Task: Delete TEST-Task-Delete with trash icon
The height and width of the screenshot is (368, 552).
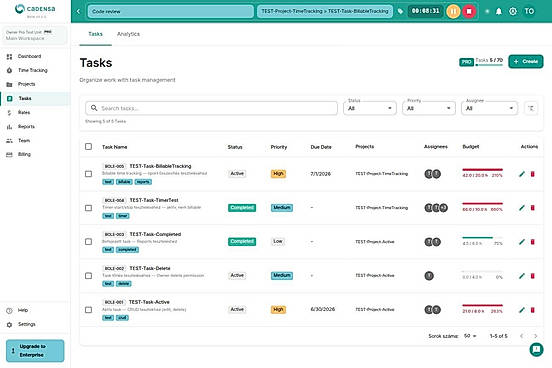Action: click(x=533, y=276)
